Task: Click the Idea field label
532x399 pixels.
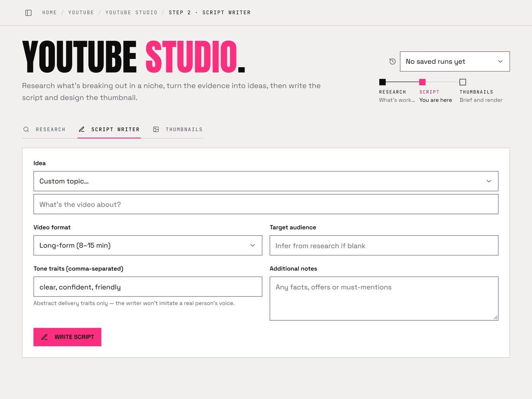Action: click(40, 163)
